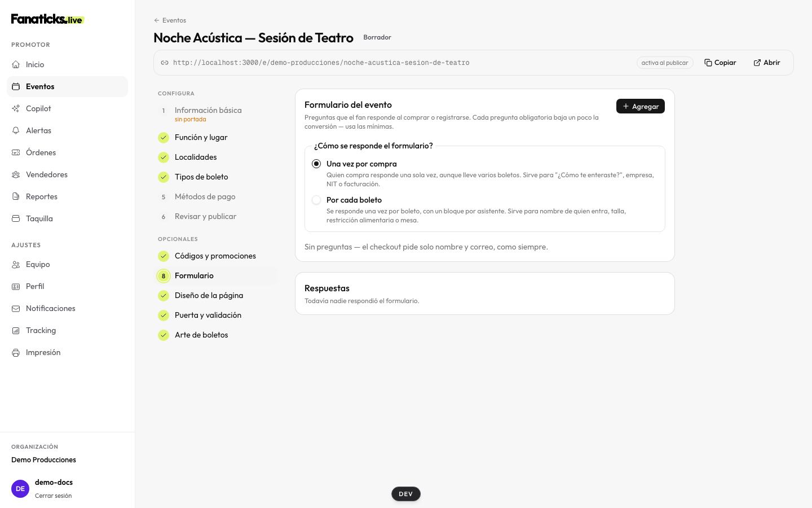Click the Demo Producciones organization name
Image resolution: width=812 pixels, height=508 pixels.
point(44,459)
